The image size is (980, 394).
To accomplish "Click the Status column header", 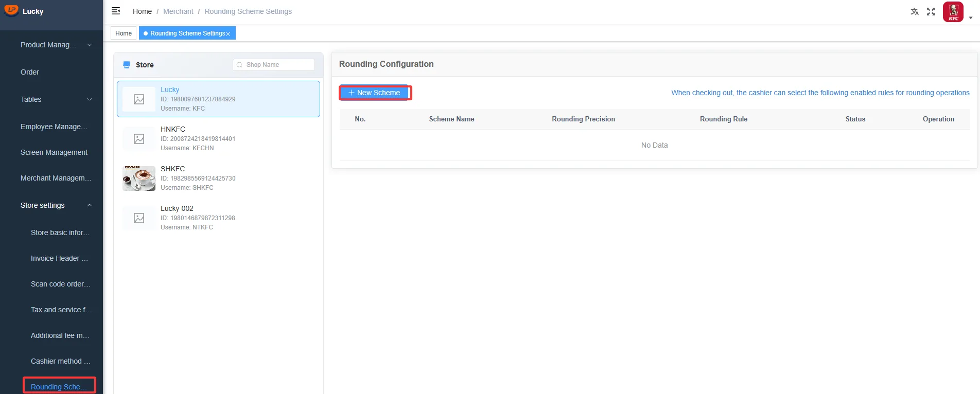I will coord(855,119).
